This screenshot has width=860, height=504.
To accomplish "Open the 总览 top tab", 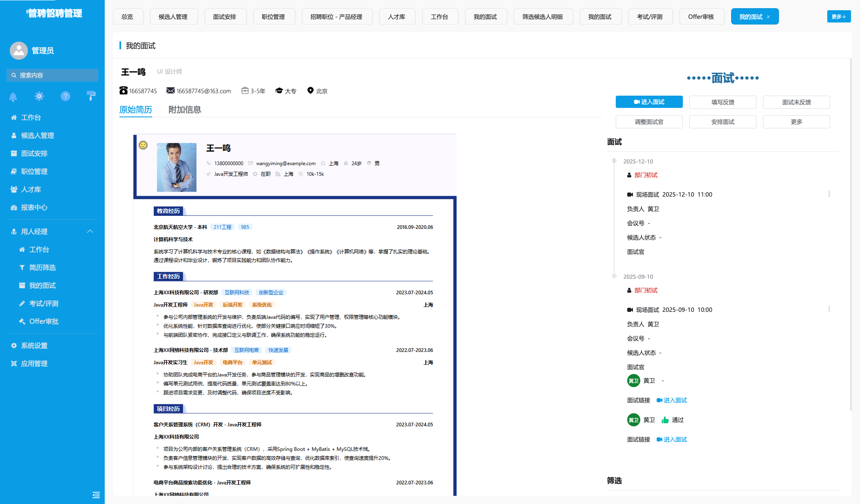I will pyautogui.click(x=127, y=17).
